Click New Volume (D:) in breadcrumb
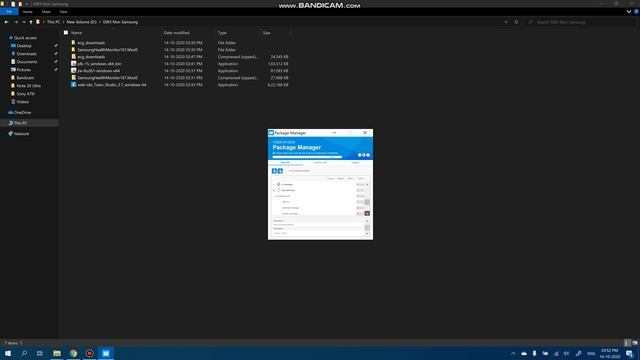The image size is (640, 360). [82, 22]
